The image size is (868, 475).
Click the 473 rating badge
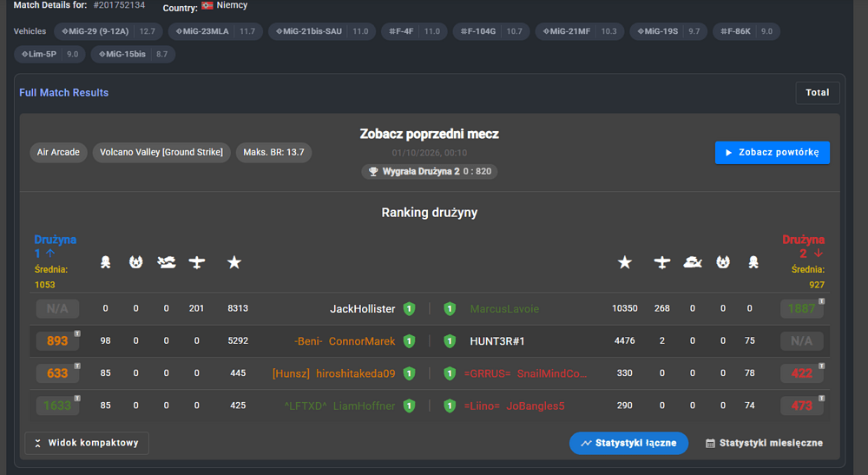tap(801, 406)
